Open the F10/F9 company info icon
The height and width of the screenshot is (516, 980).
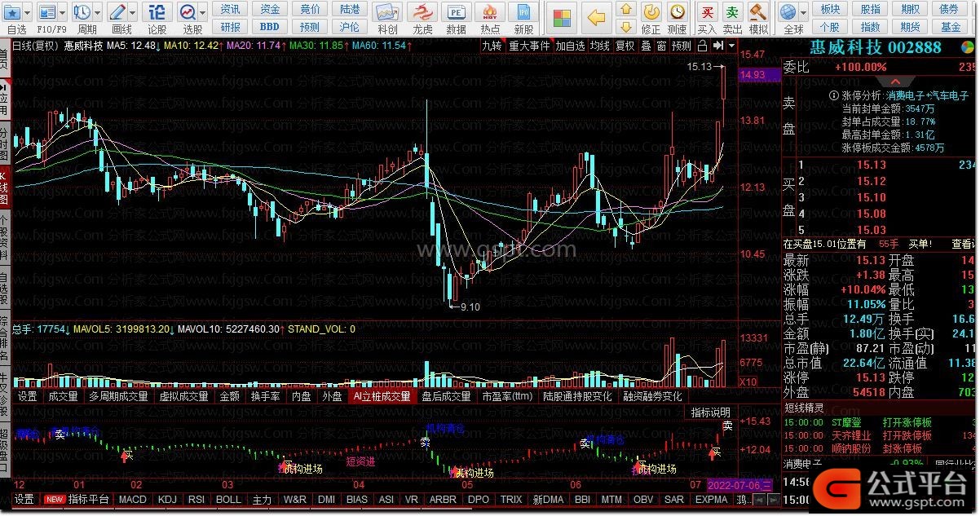[46, 12]
